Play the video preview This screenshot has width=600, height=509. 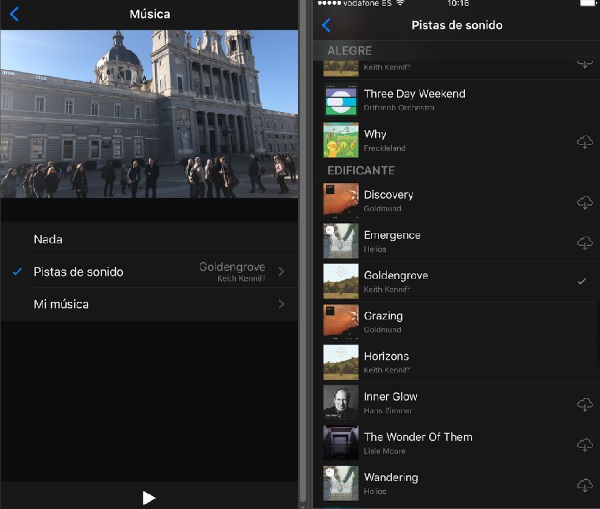coord(149,498)
